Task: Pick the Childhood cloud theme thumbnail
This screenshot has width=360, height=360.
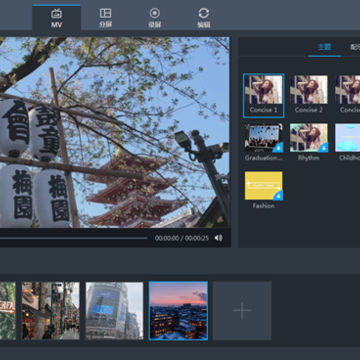Action: pyautogui.click(x=347, y=138)
